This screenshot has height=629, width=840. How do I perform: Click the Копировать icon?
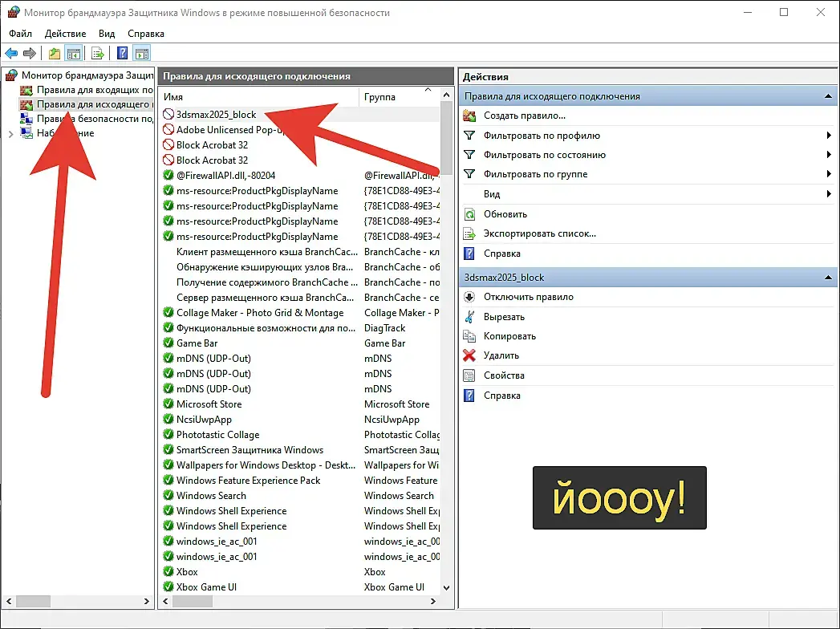coord(469,336)
